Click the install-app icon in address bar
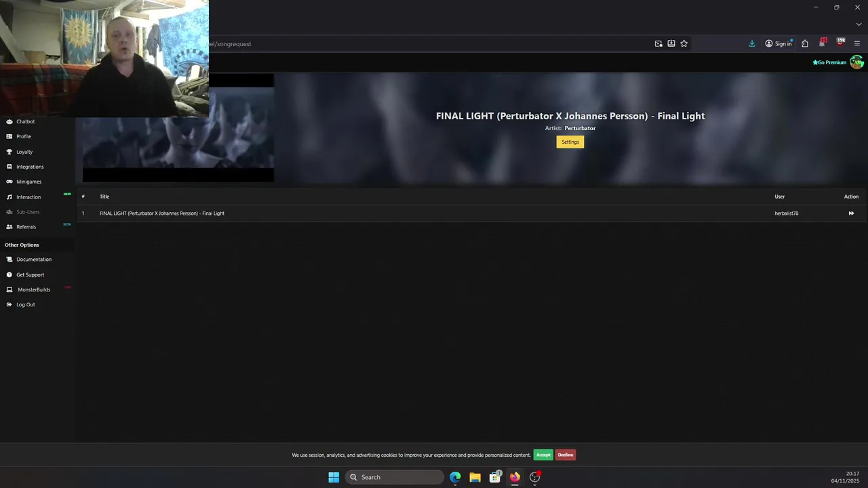This screenshot has width=868, height=488. 671,43
